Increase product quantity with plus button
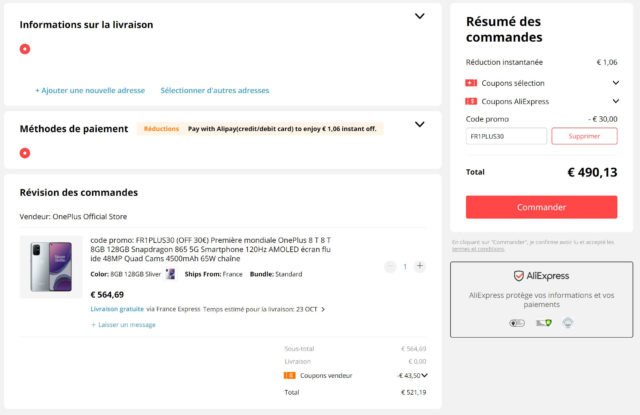This screenshot has width=640, height=415. (x=420, y=266)
